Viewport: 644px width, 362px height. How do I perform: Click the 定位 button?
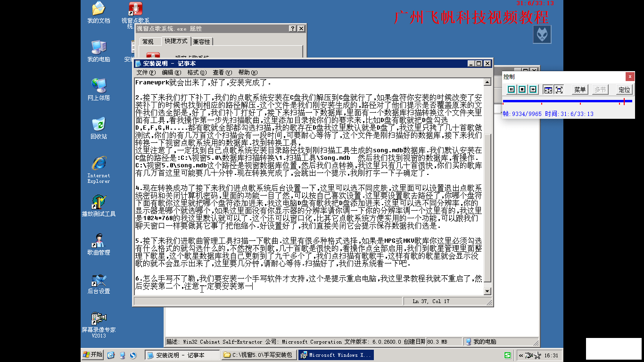point(624,90)
